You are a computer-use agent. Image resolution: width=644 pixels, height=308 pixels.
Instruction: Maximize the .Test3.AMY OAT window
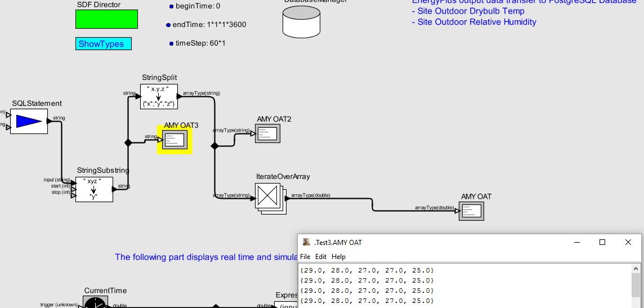602,242
